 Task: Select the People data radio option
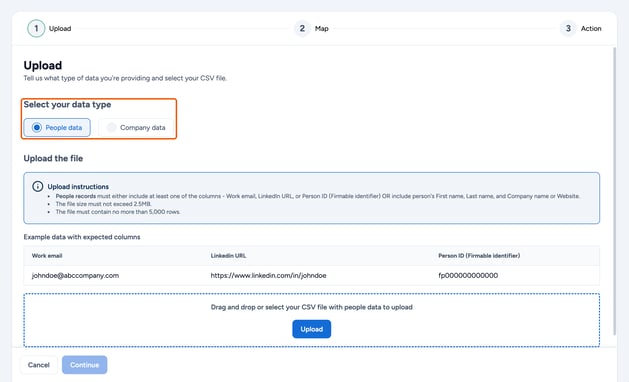pyautogui.click(x=57, y=128)
